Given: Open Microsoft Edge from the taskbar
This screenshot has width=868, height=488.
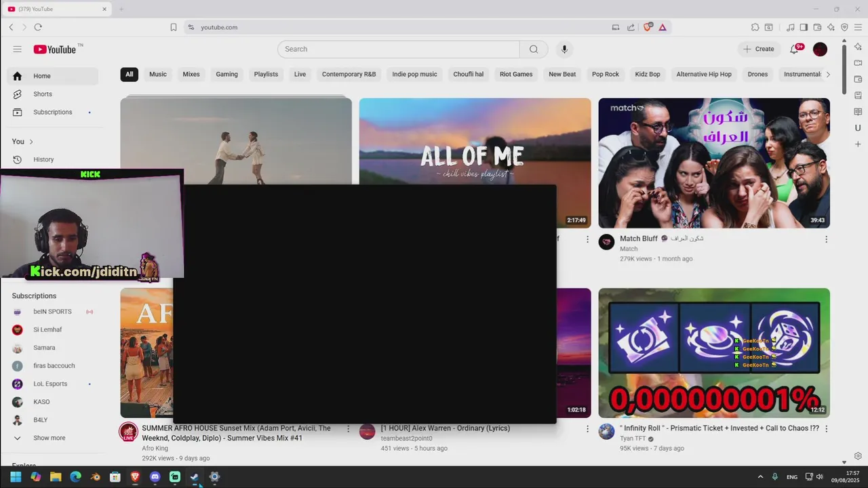Looking at the screenshot, I should click(x=75, y=476).
